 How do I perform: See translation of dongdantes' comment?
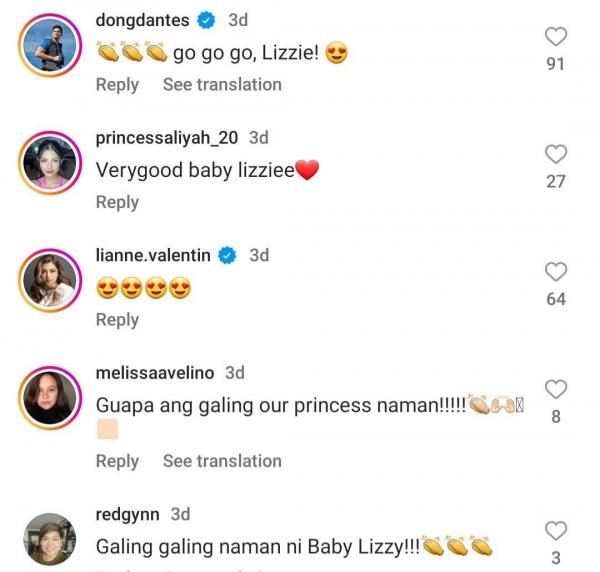[x=222, y=85]
